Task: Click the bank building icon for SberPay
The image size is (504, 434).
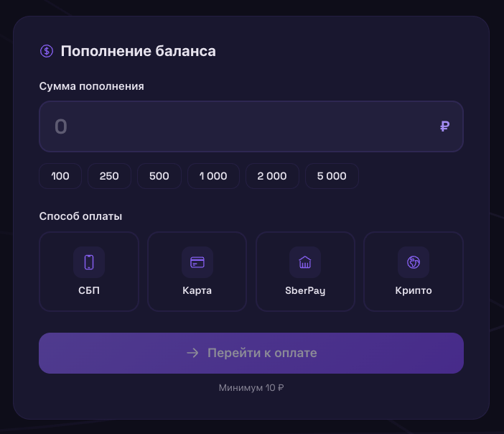Action: pos(305,262)
